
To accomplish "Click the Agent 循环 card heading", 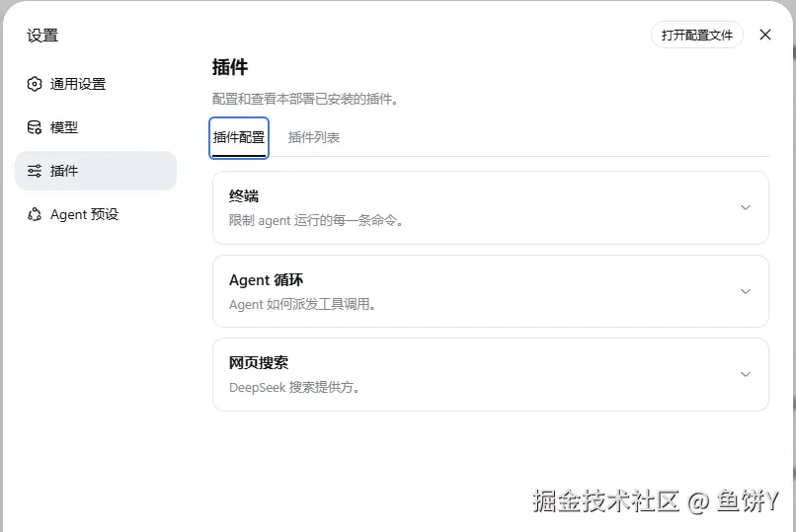I will coord(266,280).
